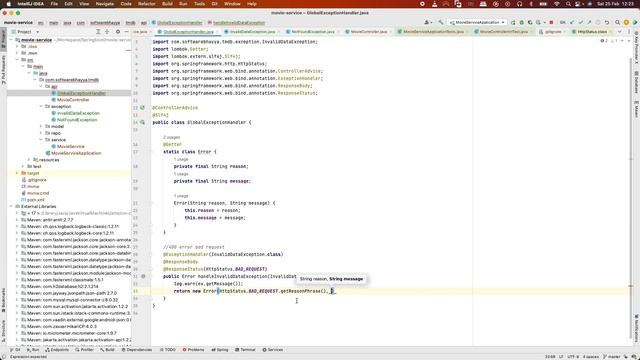Click macOS Wi-Fi icon in menu bar
Viewport: 640px width, 360px height.
[x=557, y=4]
